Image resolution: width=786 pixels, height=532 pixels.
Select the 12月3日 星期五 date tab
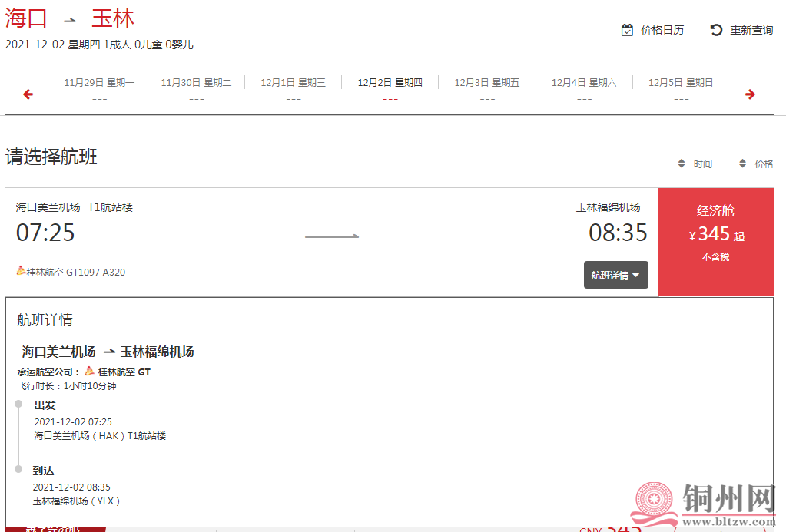(487, 89)
